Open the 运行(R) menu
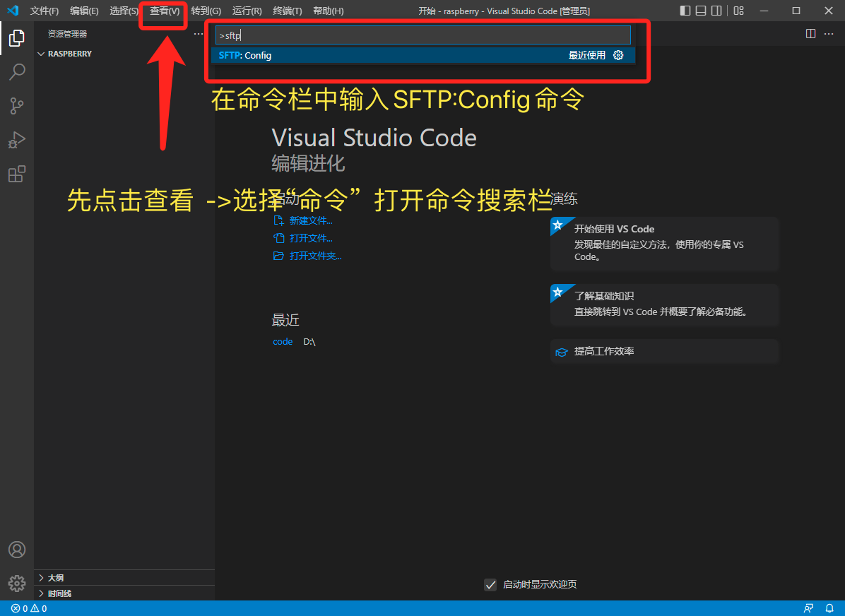Screen dimensions: 845x616 (x=247, y=11)
